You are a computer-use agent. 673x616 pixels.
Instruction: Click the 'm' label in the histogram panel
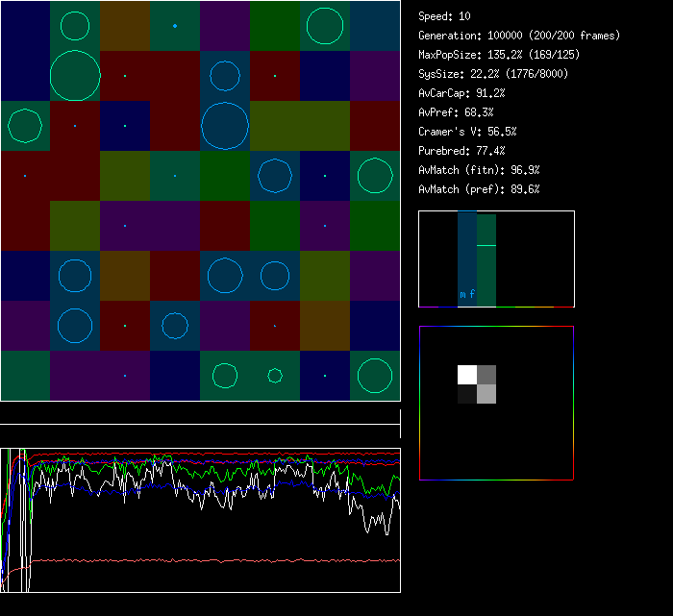pyautogui.click(x=462, y=294)
